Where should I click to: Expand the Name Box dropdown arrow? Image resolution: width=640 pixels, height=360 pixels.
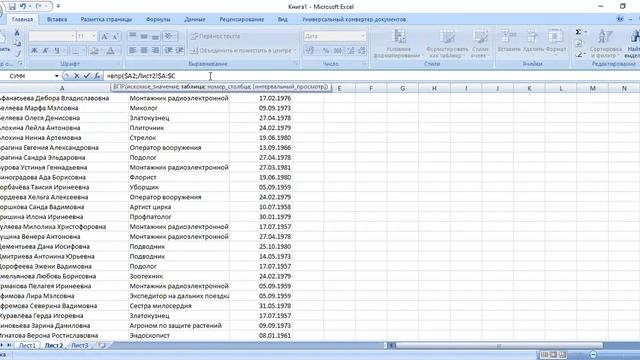tap(56, 76)
